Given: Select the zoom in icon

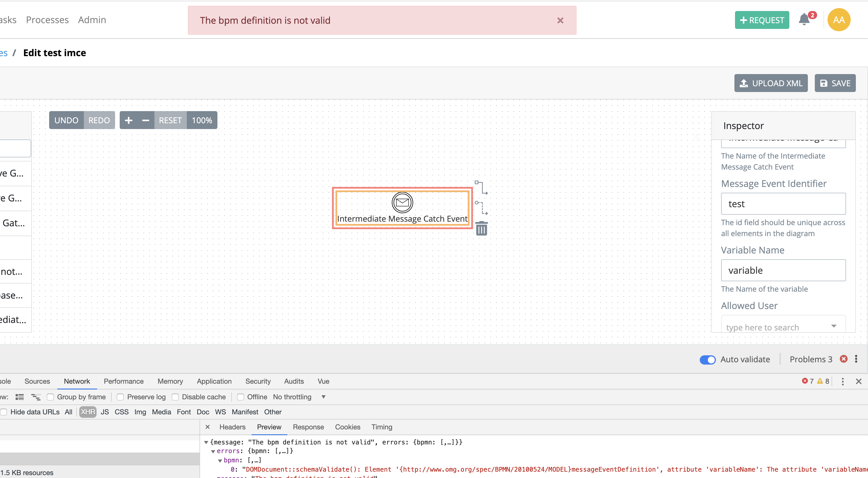Looking at the screenshot, I should click(129, 120).
